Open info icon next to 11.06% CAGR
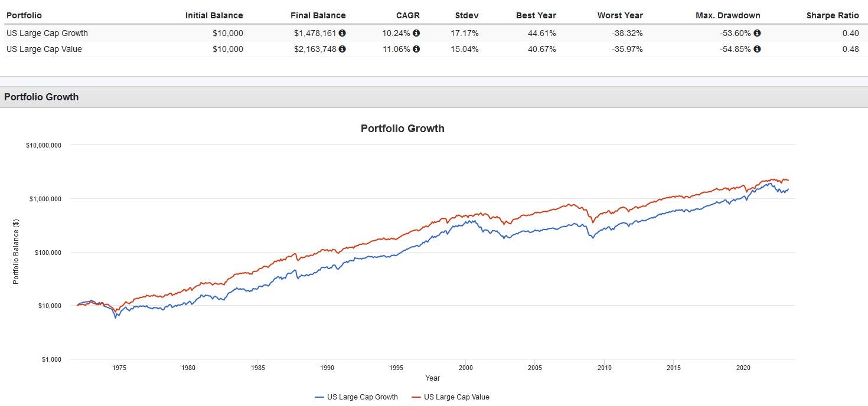The height and width of the screenshot is (406, 868). [x=416, y=49]
